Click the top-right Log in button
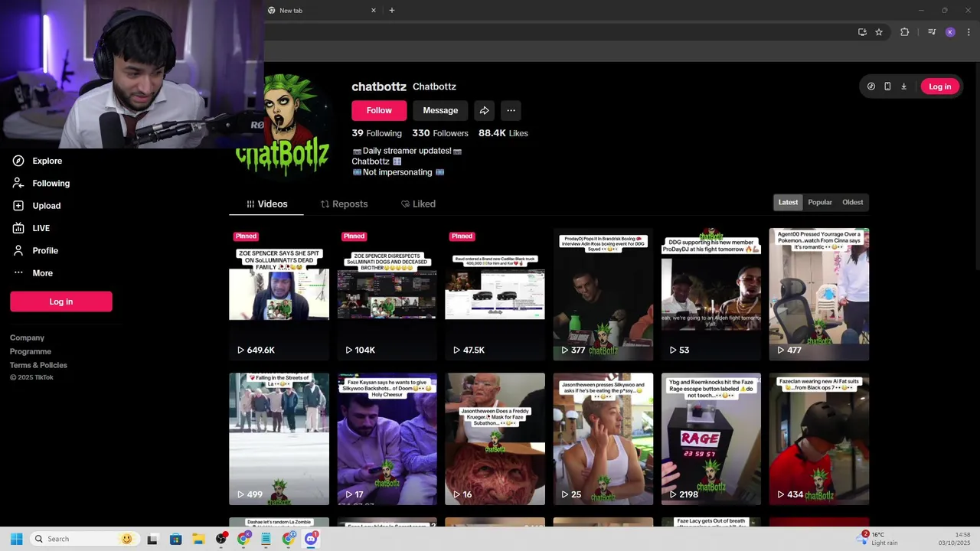 coord(939,86)
